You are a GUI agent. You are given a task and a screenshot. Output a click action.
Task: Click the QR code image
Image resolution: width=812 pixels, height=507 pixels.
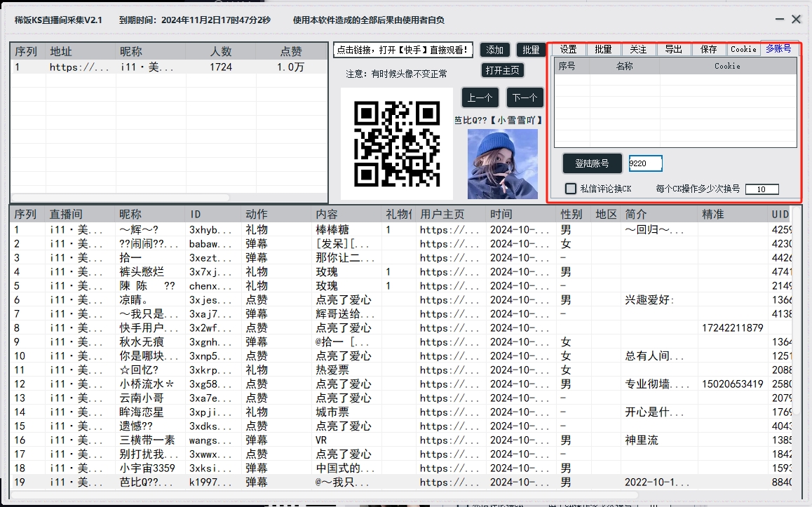tap(397, 142)
